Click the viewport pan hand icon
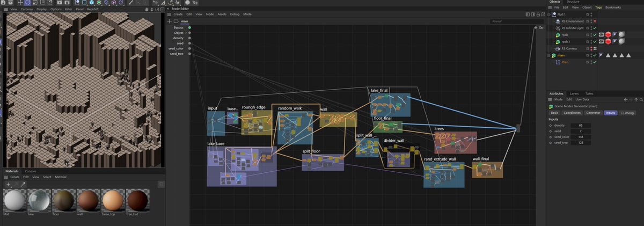The image size is (644, 226). tap(147, 9)
